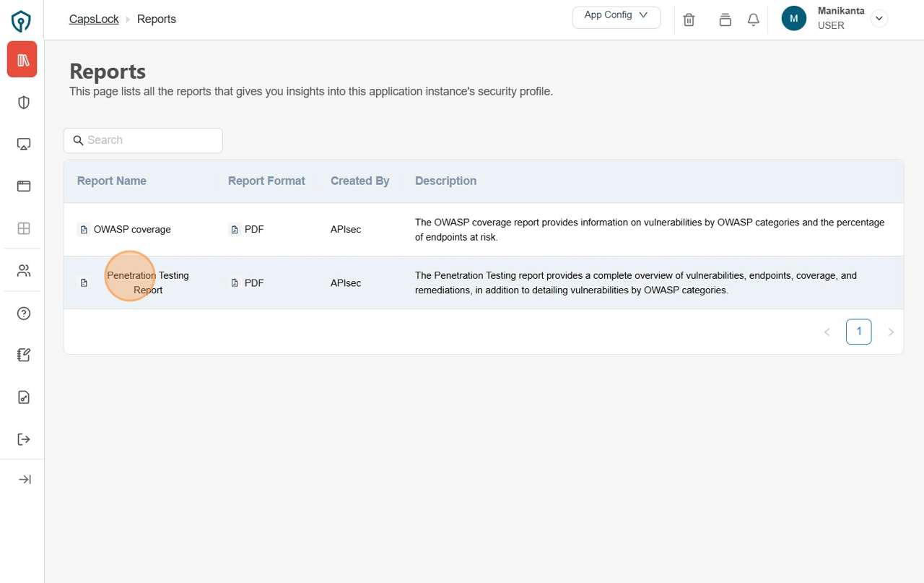
Task: Click the stacked layers icon in header
Action: (725, 20)
